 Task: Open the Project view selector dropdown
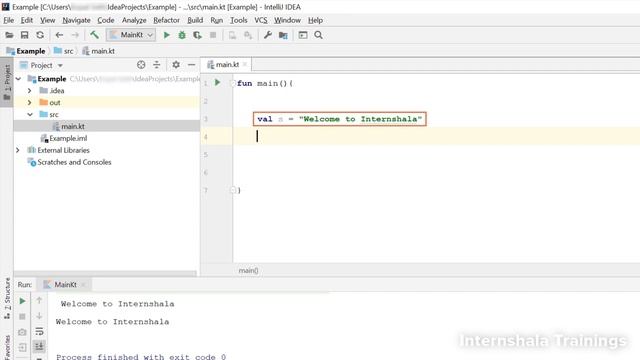[60, 65]
